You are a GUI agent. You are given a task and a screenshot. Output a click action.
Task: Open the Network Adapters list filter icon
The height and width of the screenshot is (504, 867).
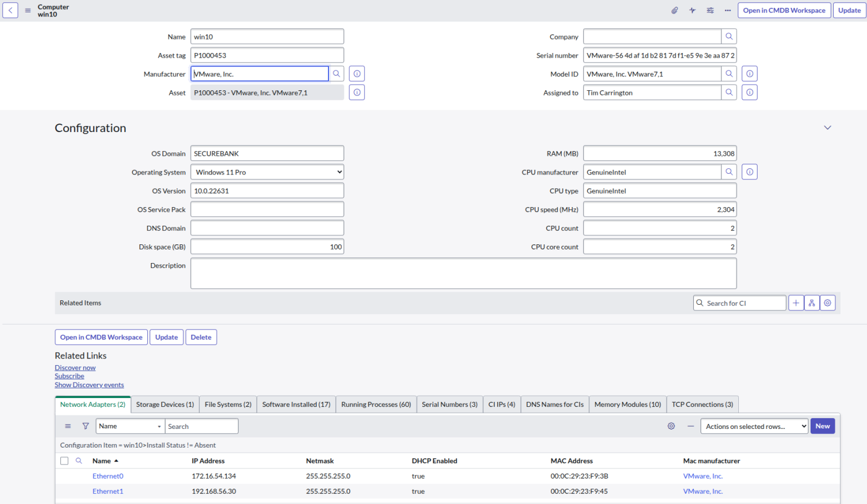[x=85, y=426]
